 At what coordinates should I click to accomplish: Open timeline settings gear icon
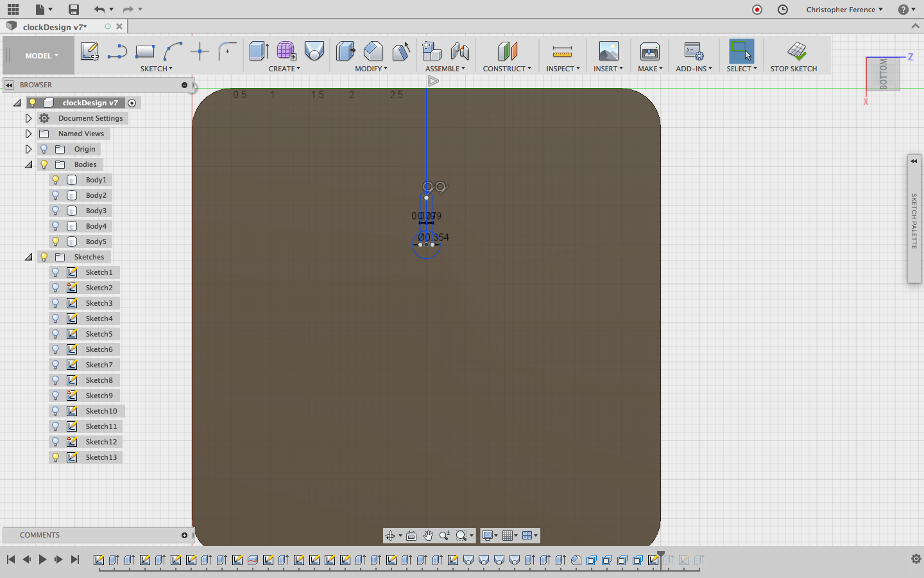tap(916, 559)
